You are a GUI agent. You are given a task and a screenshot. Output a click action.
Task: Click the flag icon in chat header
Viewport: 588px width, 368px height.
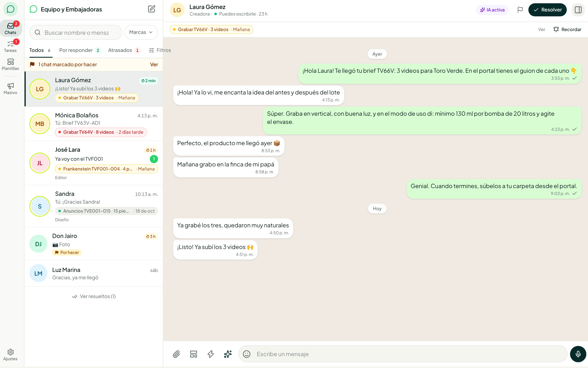[520, 10]
